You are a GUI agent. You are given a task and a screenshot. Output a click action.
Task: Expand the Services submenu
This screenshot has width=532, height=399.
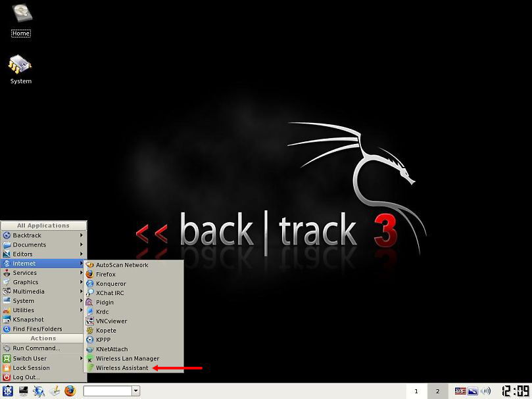pos(43,273)
